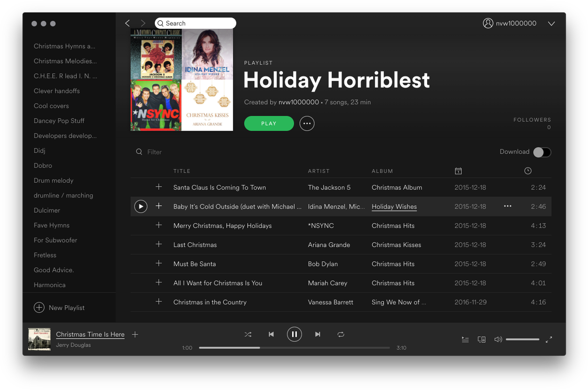The image size is (588, 390).
Task: Sort playlist by the duration clock icon
Action: (527, 170)
